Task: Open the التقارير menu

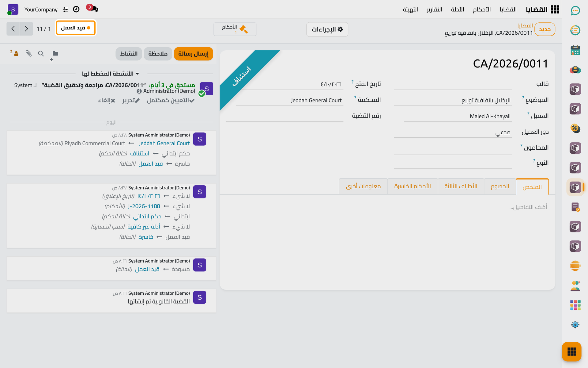Action: pyautogui.click(x=434, y=10)
